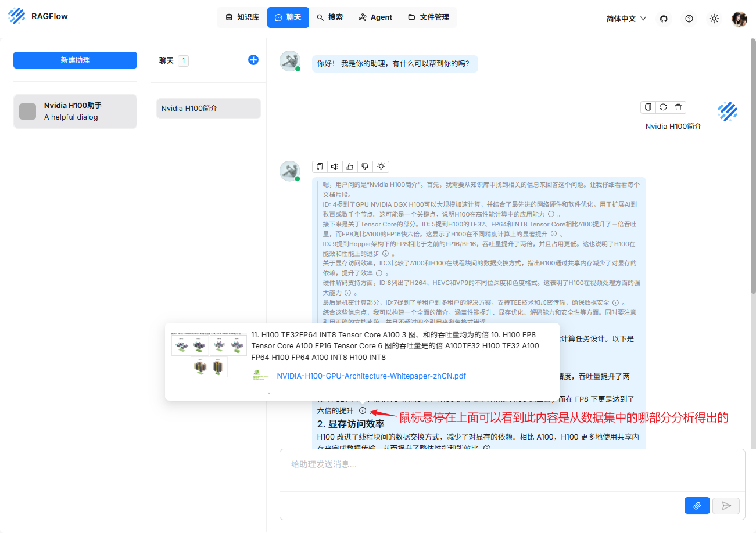Click citation icon after 大能力
Viewport: 756px width, 533px height.
point(347,293)
